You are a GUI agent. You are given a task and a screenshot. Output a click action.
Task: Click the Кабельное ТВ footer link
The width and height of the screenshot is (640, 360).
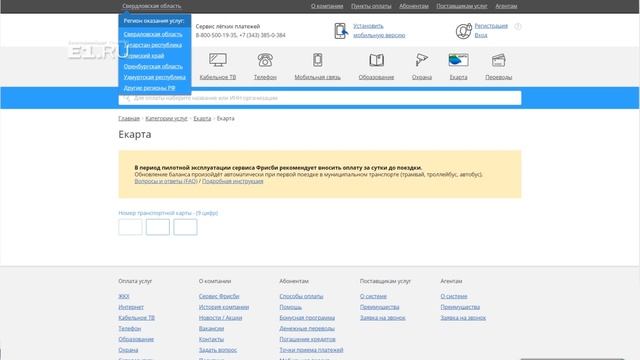(136, 318)
